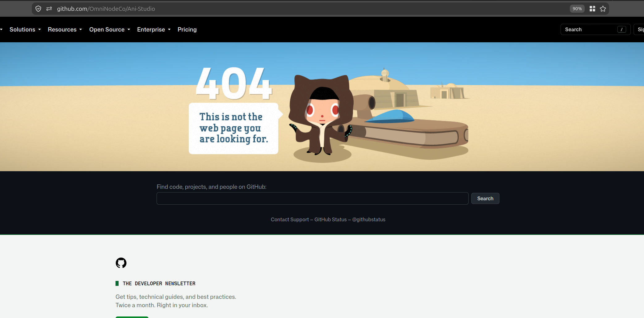Bookmark this page with the star icon
The image size is (644, 318).
click(x=603, y=9)
